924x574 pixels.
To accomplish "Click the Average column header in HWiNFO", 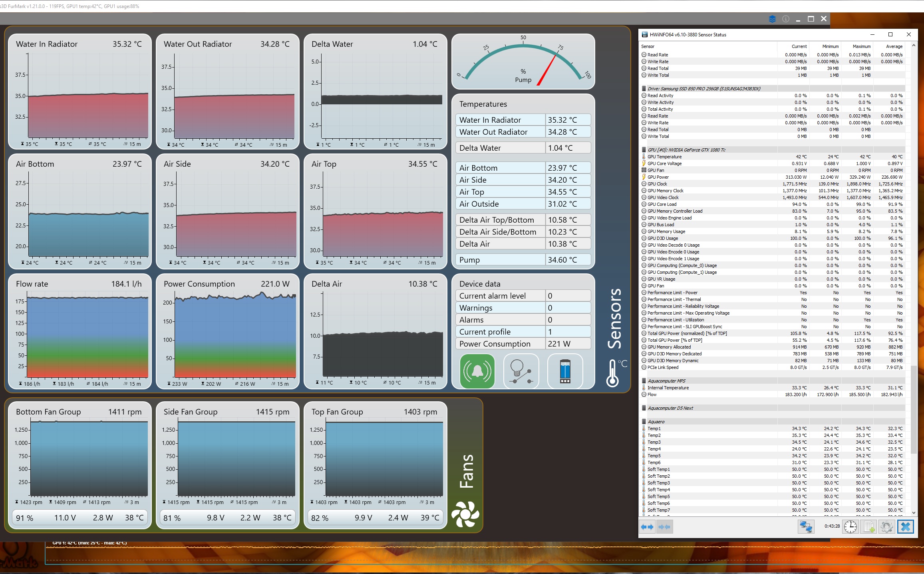I will (x=894, y=46).
